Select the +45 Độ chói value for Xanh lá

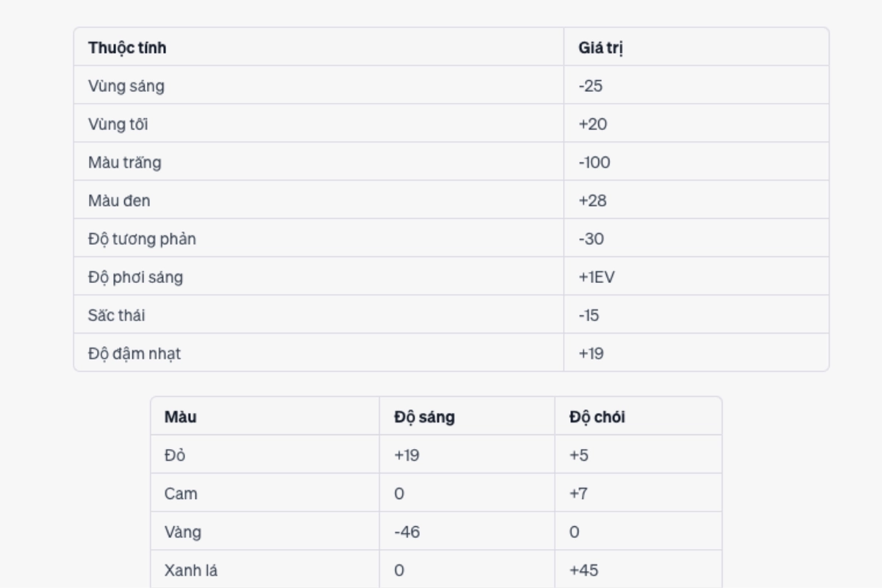(x=581, y=570)
